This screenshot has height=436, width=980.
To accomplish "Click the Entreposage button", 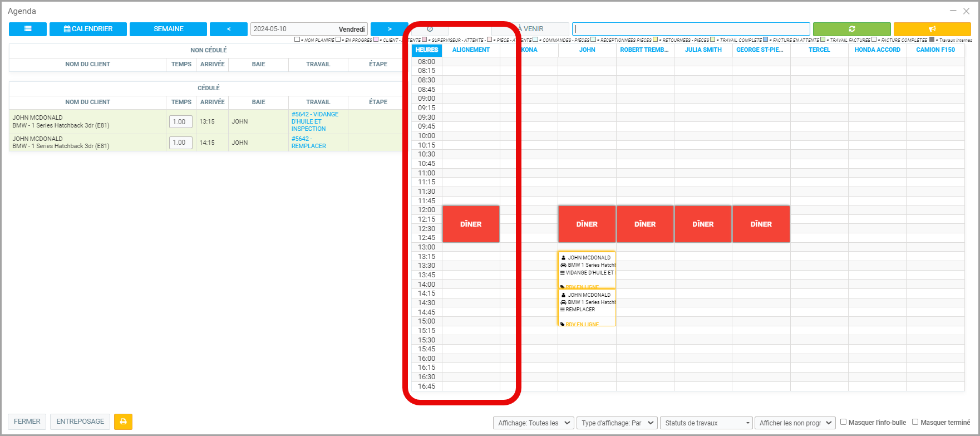I will point(80,422).
